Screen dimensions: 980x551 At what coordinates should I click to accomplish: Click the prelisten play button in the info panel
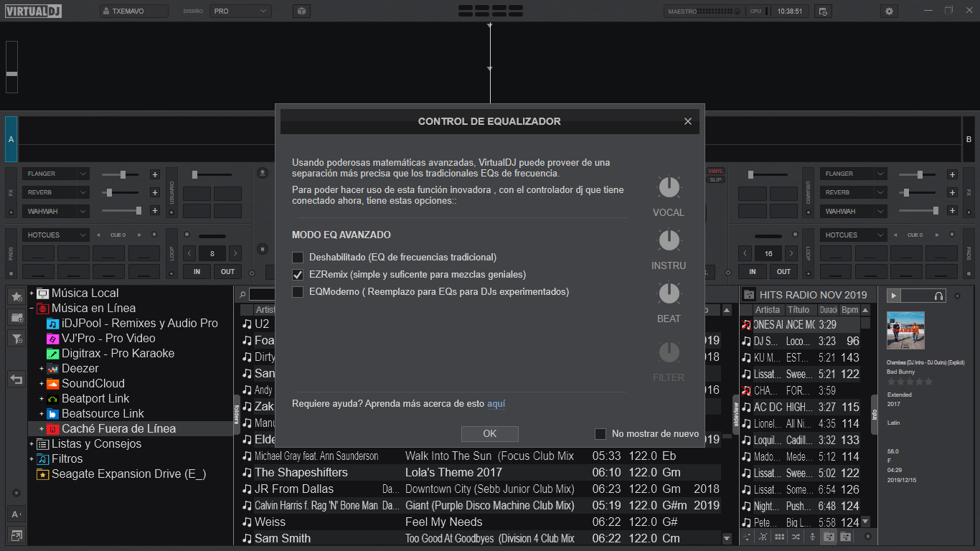click(x=894, y=296)
